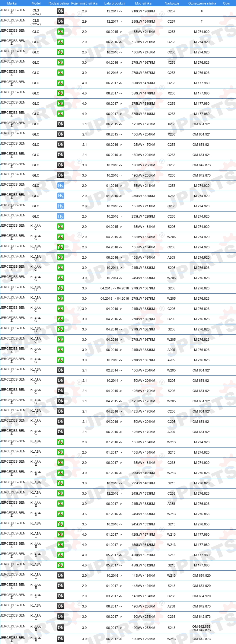The image size is (236, 644).
Task: Click M 276.853 engine code in S213 row
Action: pyautogui.click(x=202, y=524)
